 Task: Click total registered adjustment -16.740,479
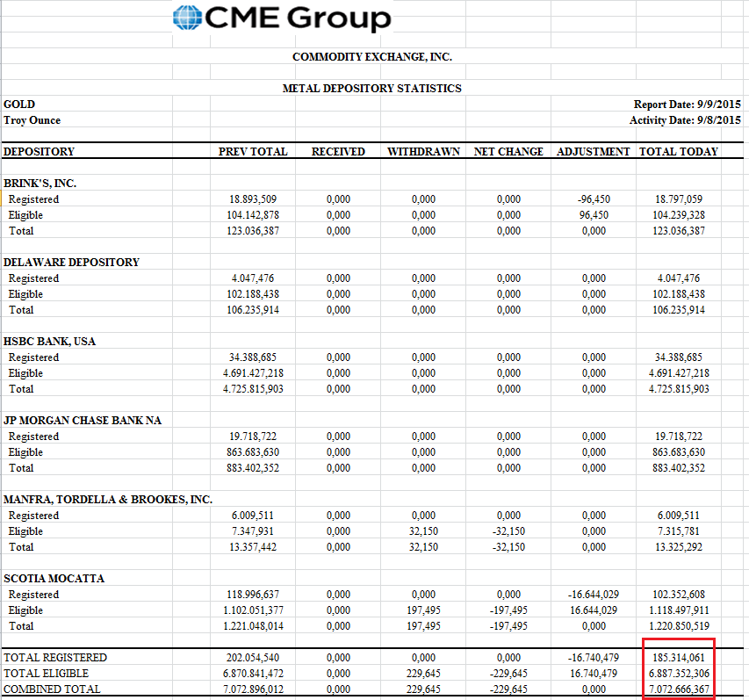[594, 658]
